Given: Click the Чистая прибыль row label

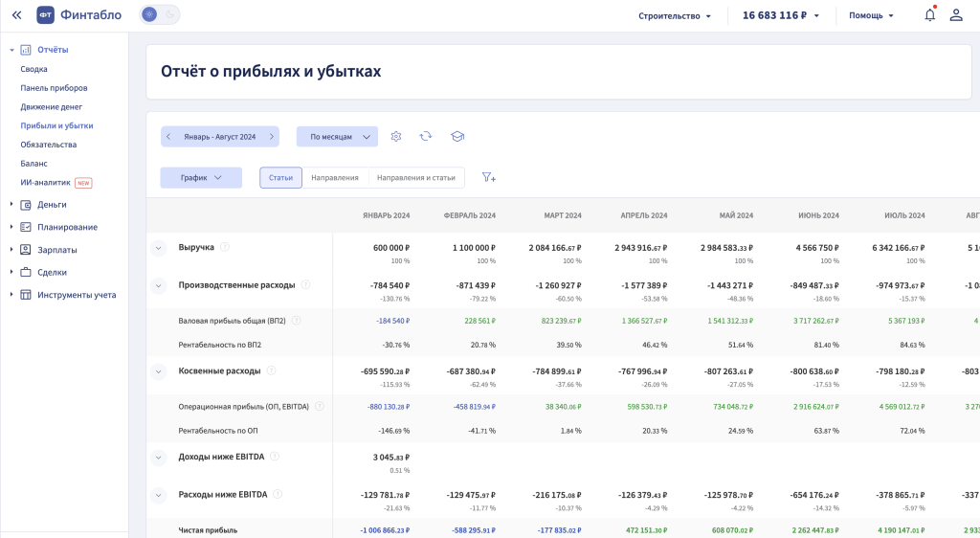Looking at the screenshot, I should [208, 530].
